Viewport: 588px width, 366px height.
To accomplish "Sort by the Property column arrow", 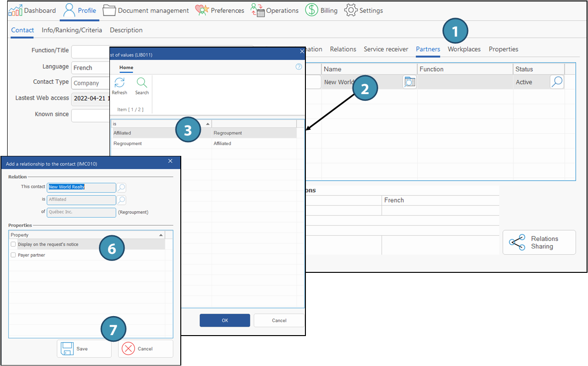I will pyautogui.click(x=161, y=235).
